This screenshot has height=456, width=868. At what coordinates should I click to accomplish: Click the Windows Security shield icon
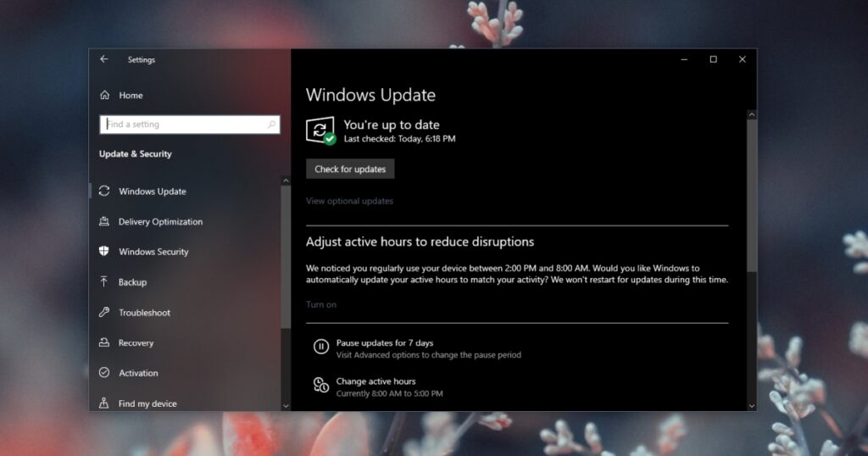[104, 252]
